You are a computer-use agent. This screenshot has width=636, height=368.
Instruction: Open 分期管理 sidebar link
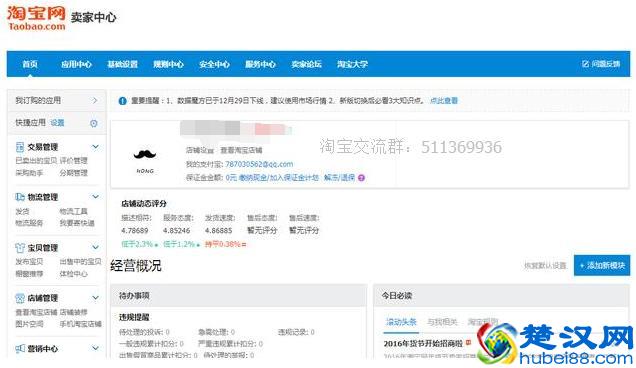pyautogui.click(x=73, y=173)
